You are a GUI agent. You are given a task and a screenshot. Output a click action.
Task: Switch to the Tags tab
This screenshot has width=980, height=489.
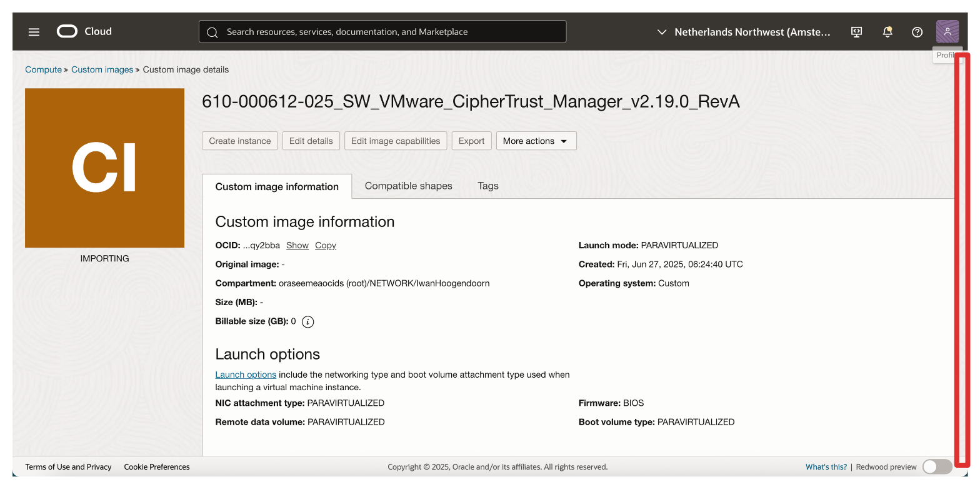(487, 186)
